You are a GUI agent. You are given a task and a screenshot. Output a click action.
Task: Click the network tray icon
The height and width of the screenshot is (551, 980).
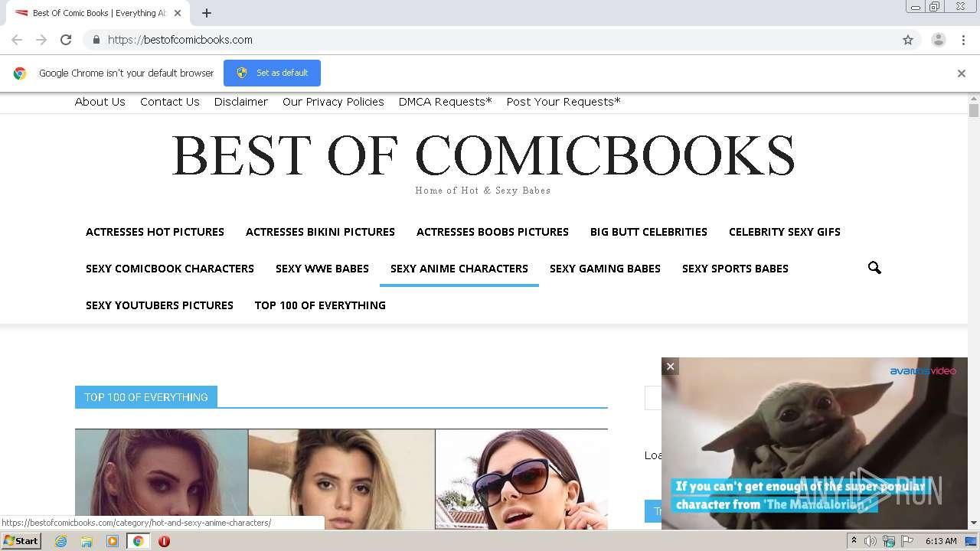(x=889, y=541)
